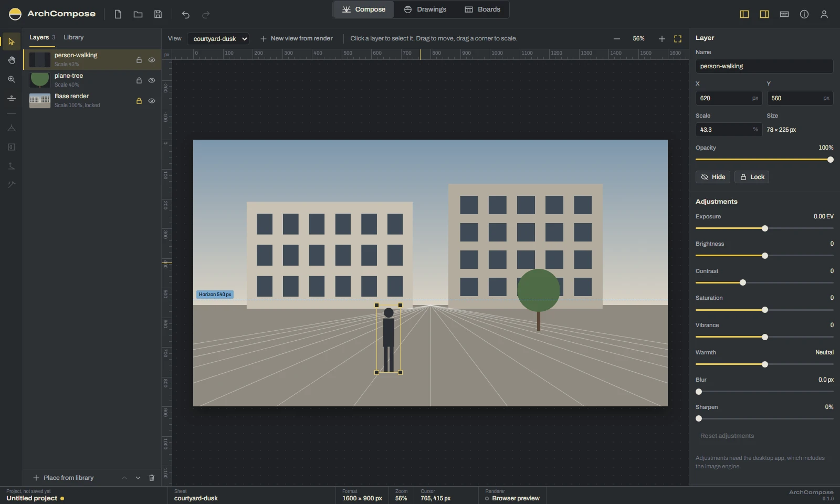The width and height of the screenshot is (840, 504).
Task: Switch to the Drawings tab
Action: coord(425,9)
